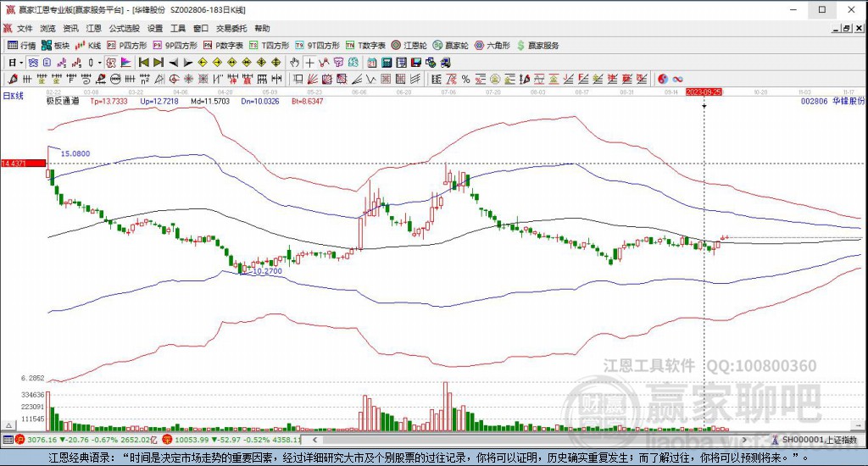This screenshot has width=868, height=466.
Task: Click the Bt=8.6347 value
Action: tap(307, 102)
